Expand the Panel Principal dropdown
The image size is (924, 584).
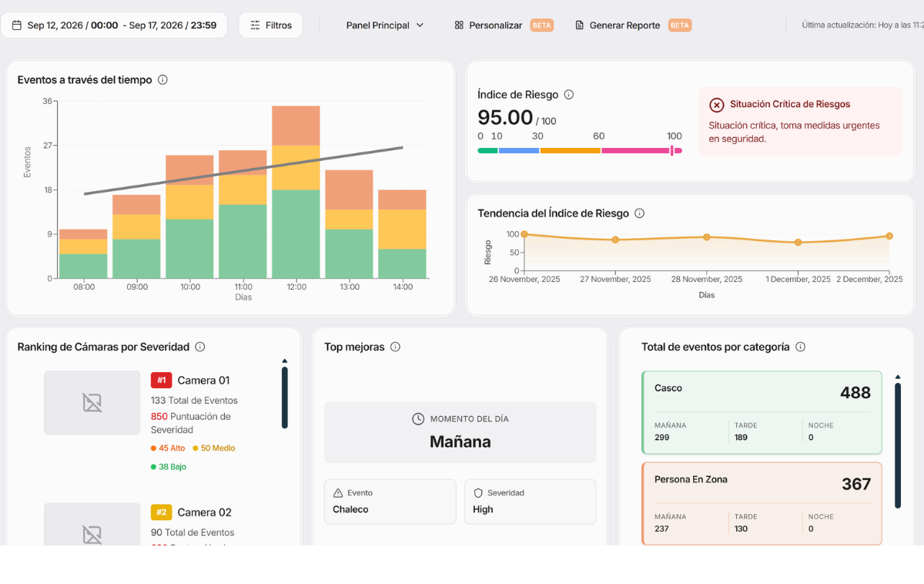point(385,25)
